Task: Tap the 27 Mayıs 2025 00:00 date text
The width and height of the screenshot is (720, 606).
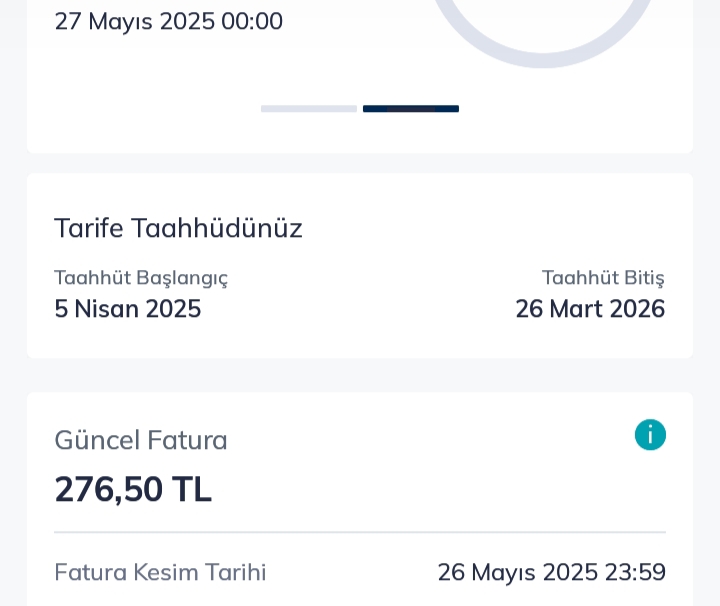Action: [x=169, y=21]
